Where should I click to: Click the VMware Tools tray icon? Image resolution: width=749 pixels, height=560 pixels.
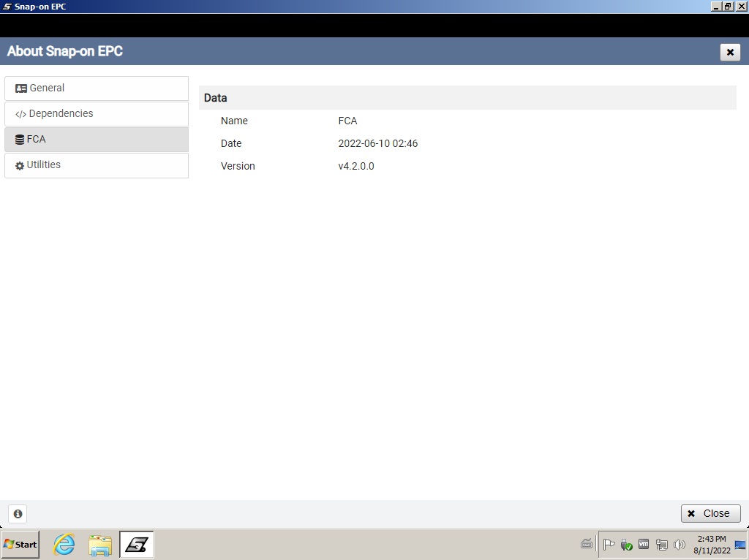pyautogui.click(x=644, y=544)
